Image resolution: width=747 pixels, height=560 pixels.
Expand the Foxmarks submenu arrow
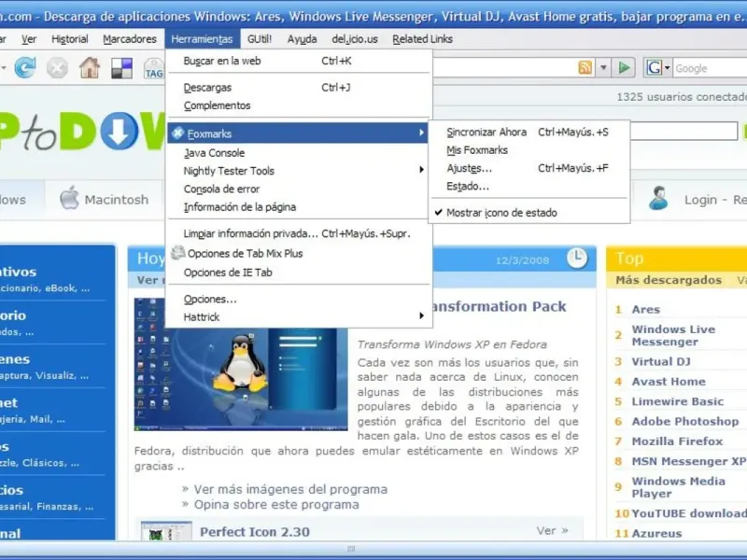[421, 133]
